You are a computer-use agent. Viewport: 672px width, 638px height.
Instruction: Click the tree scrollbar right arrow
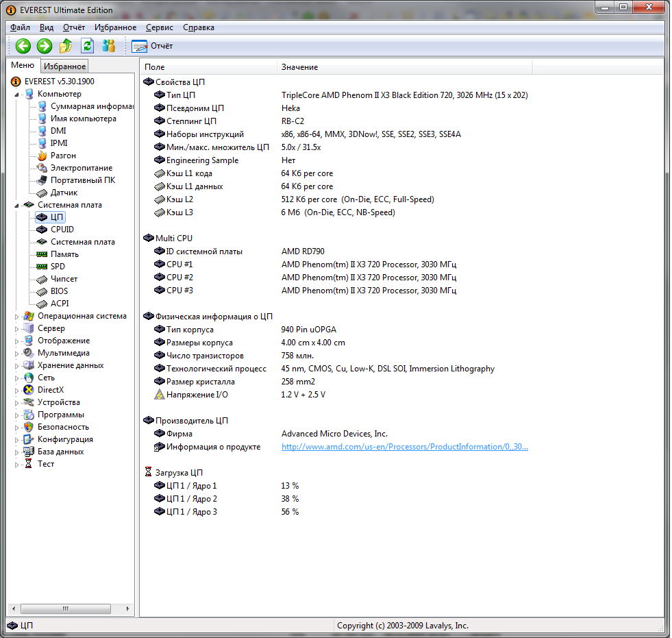coord(127,609)
